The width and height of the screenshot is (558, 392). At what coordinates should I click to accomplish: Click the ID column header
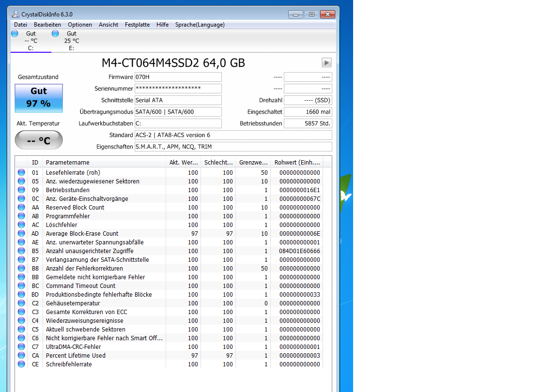(x=35, y=162)
